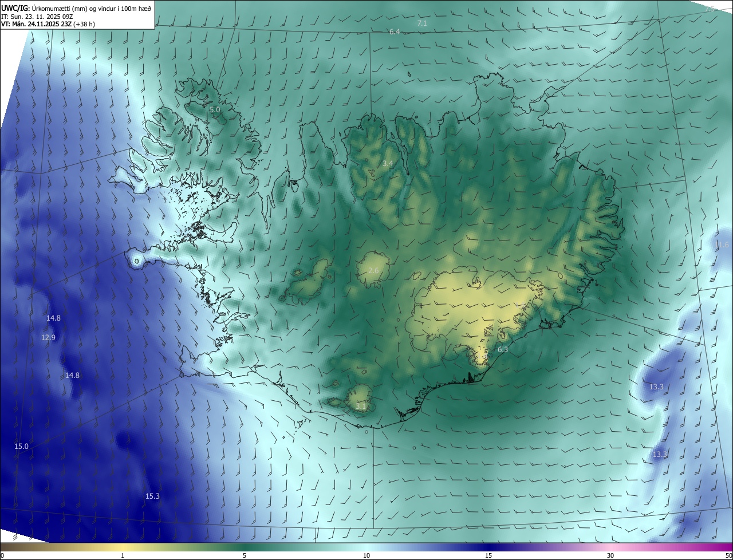The image size is (733, 560).
Task: Click the title line "UWC/IG: Úrkomumætti (mm) og vindur í 100m hæð"
Action: [77, 7]
